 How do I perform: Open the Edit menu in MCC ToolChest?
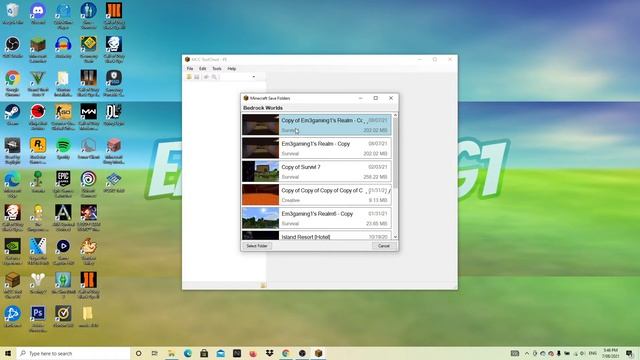(x=202, y=69)
